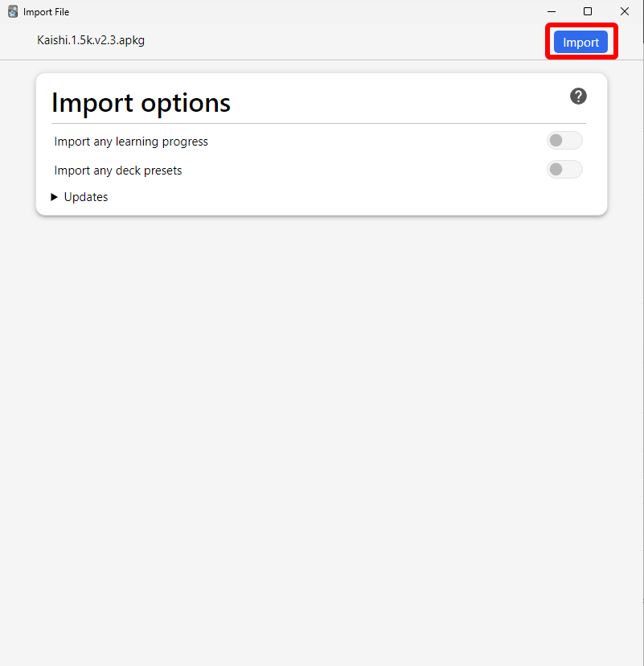Click the Updates section label
The image size is (644, 666).
tap(86, 197)
